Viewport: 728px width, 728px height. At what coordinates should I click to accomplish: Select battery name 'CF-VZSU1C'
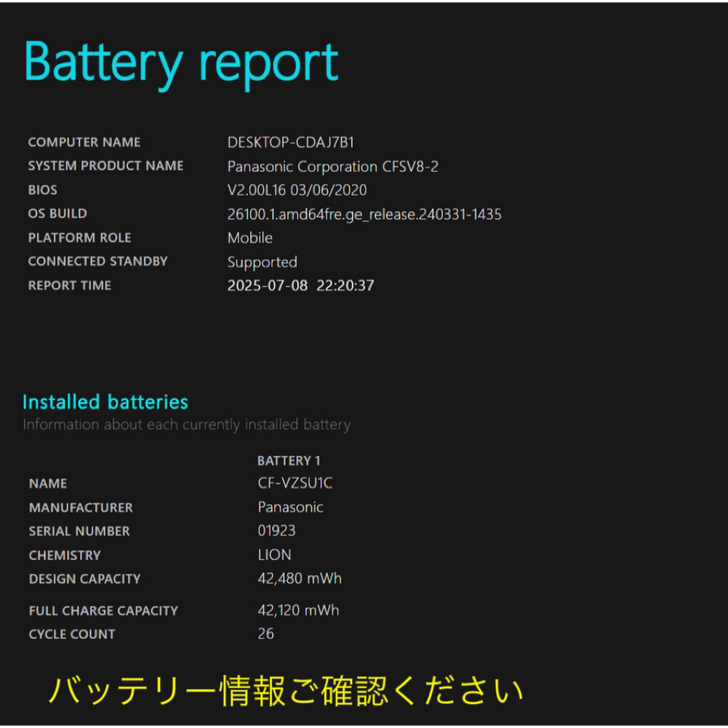click(x=295, y=483)
